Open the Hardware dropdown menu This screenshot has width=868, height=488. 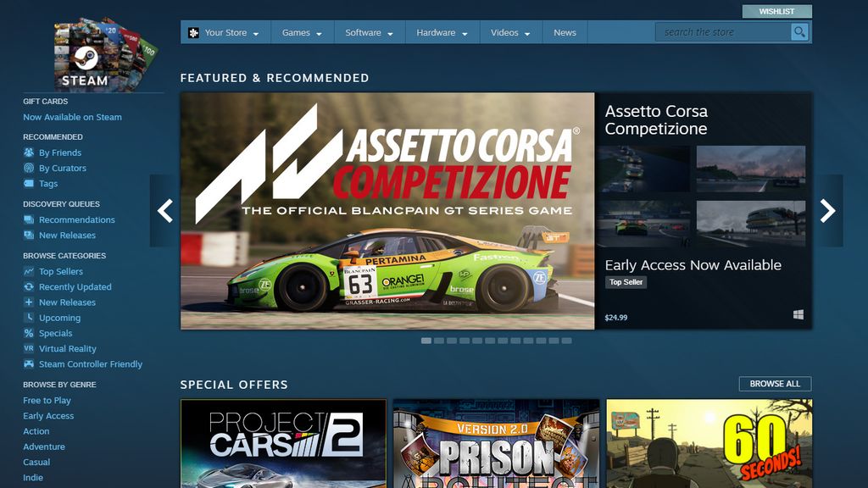[x=435, y=31]
